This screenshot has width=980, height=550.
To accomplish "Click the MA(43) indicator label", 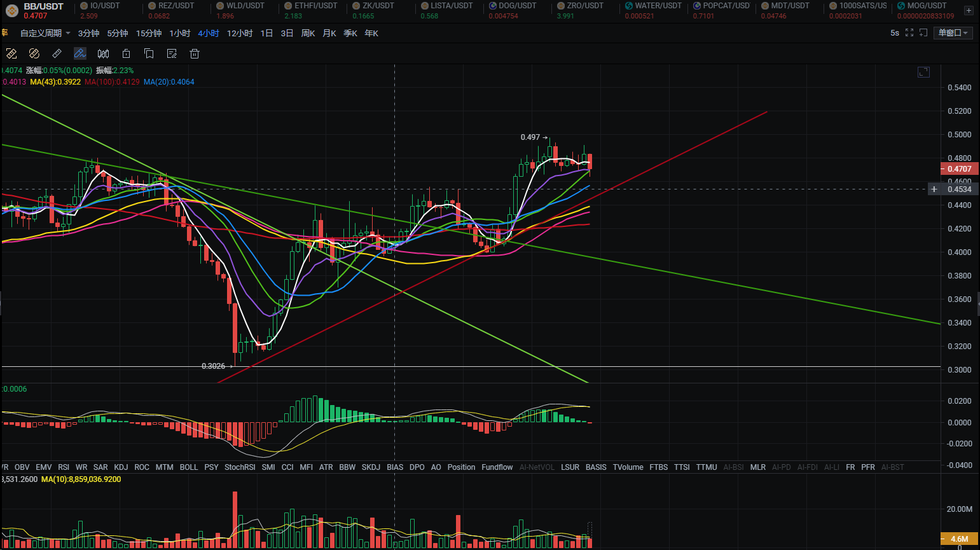I will [x=55, y=82].
